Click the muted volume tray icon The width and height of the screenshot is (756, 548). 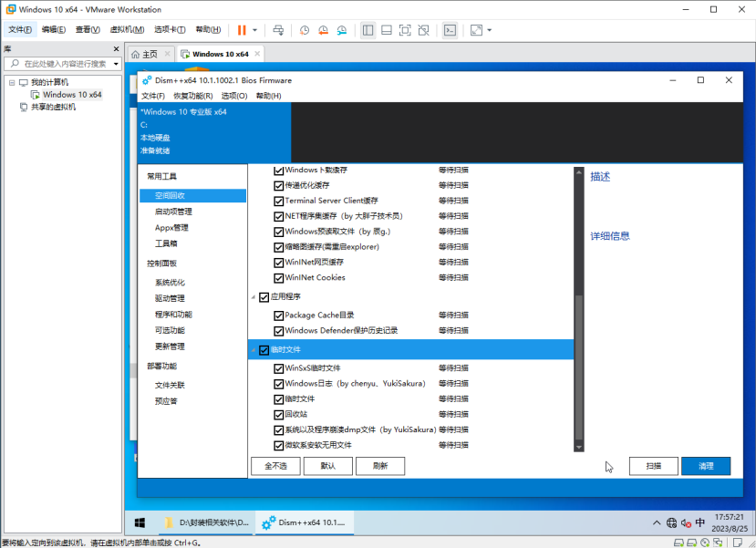(x=686, y=523)
